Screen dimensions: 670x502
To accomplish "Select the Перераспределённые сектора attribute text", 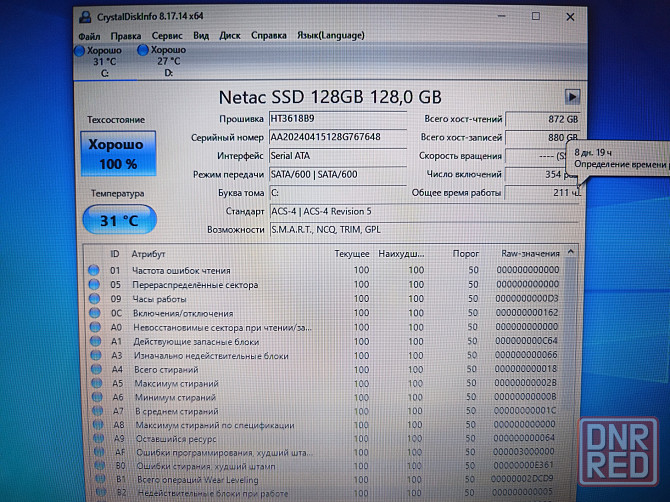I will [x=195, y=285].
